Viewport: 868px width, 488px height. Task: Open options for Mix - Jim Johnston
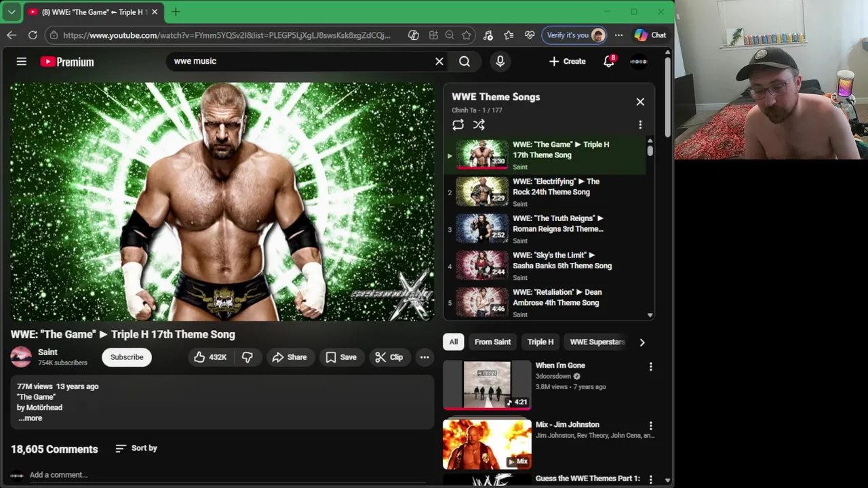[650, 426]
